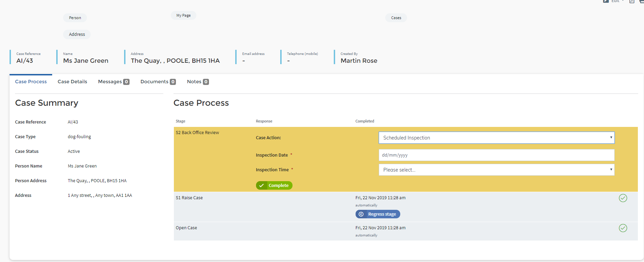644x262 pixels.
Task: Click the Regress stage button
Action: [x=378, y=214]
